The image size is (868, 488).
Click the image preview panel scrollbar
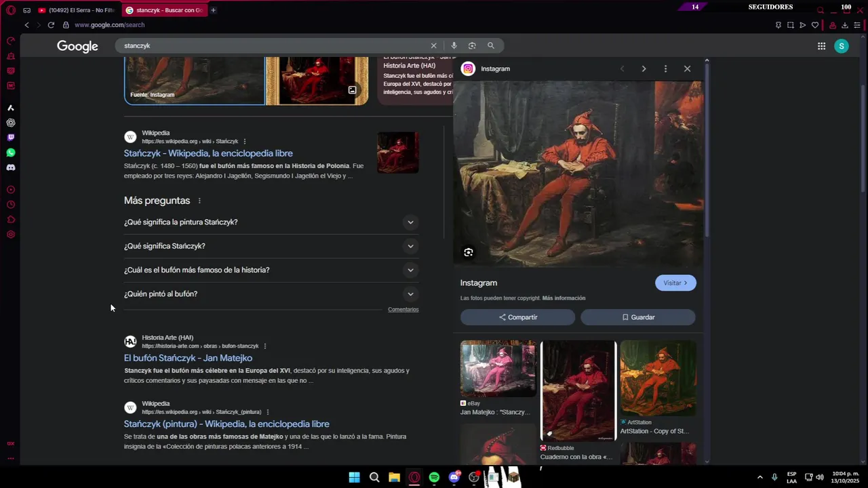[x=707, y=149]
